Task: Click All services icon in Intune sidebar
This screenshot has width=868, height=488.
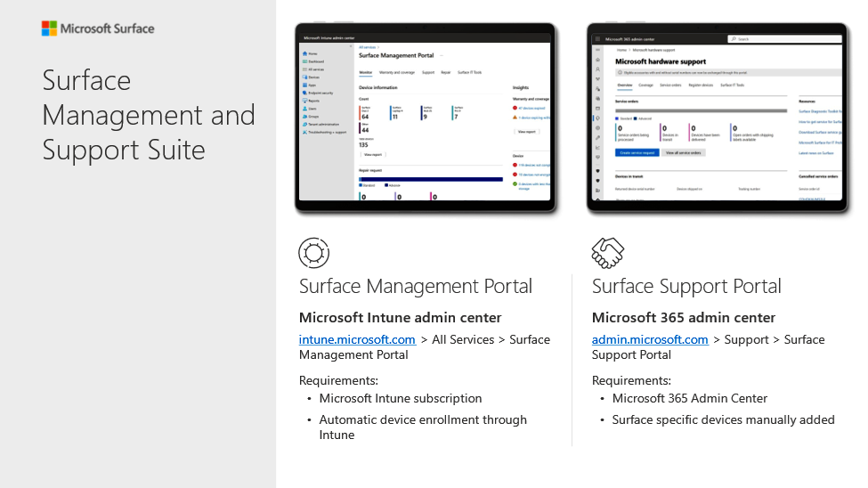Action: pyautogui.click(x=304, y=69)
